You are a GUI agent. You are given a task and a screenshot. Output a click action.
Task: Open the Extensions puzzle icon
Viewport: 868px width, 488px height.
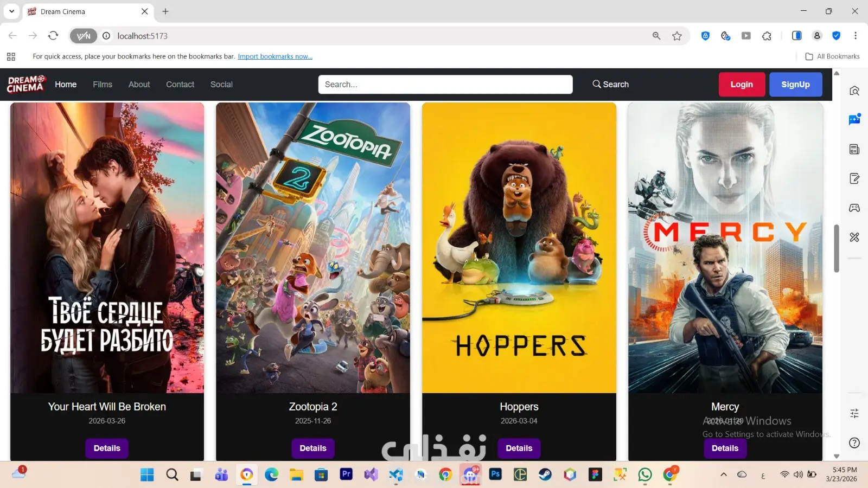(x=767, y=36)
